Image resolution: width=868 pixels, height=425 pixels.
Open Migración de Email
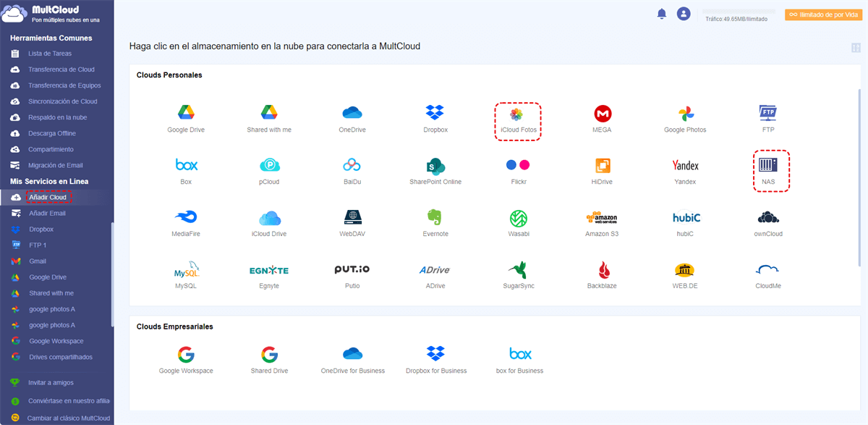coord(56,165)
